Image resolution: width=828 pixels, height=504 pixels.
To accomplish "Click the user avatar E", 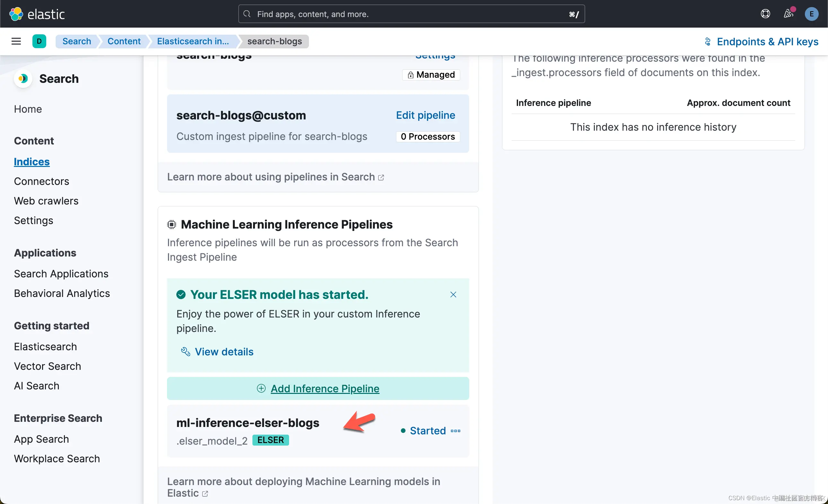I will click(x=811, y=14).
